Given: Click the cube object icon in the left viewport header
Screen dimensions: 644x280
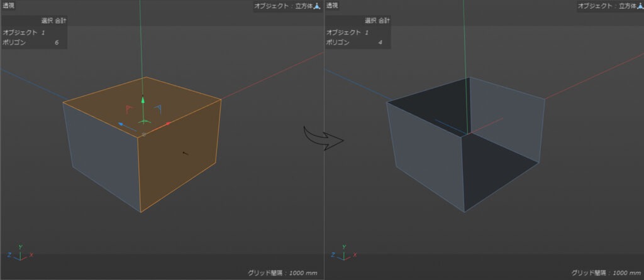Looking at the screenshot, I should point(317,6).
